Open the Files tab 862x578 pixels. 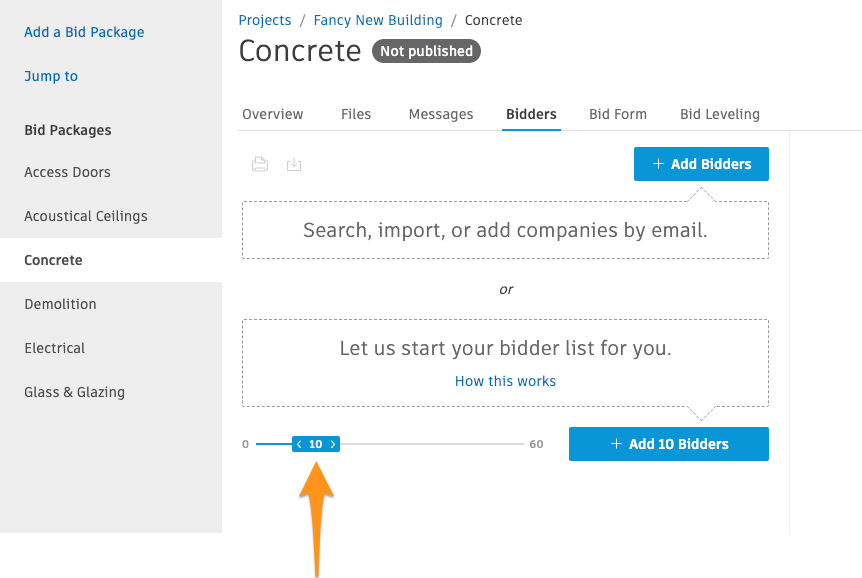pyautogui.click(x=356, y=114)
